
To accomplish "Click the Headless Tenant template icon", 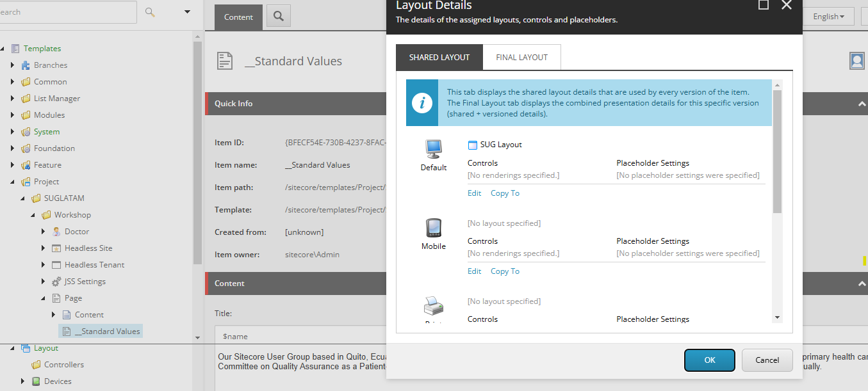I will 56,265.
